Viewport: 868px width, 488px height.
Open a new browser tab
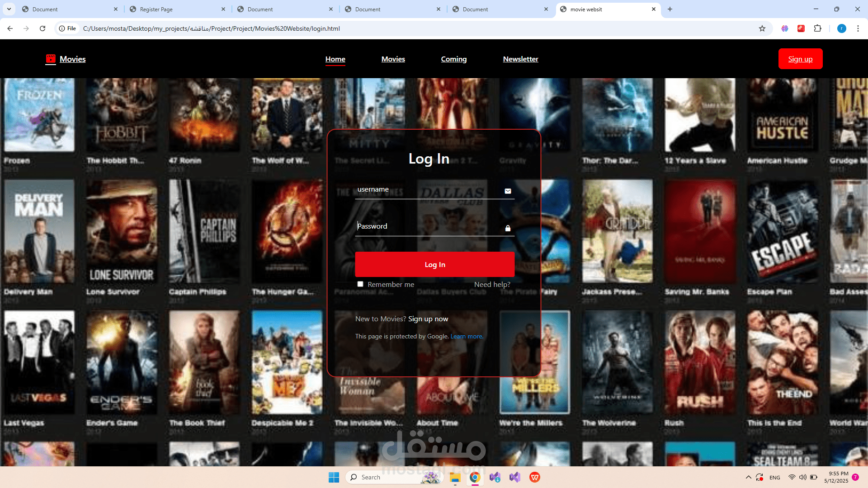670,9
